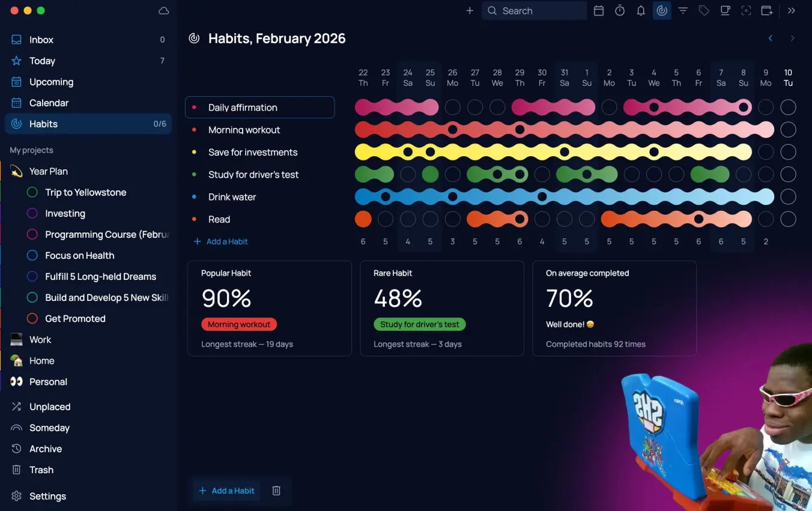Click the red Morning workout badge

pos(239,324)
